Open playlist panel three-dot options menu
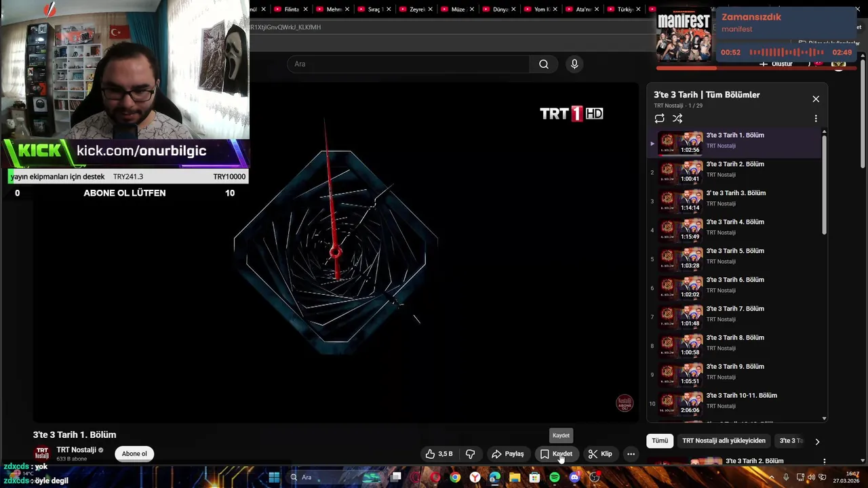 coord(816,119)
